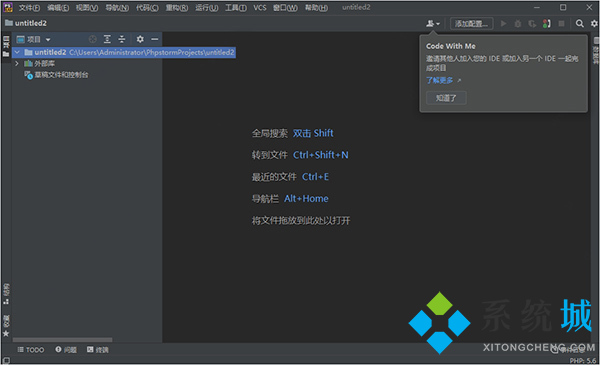This screenshot has height=365, width=600.
Task: Dismiss tooltip with the 知道了 button
Action: pyautogui.click(x=446, y=98)
